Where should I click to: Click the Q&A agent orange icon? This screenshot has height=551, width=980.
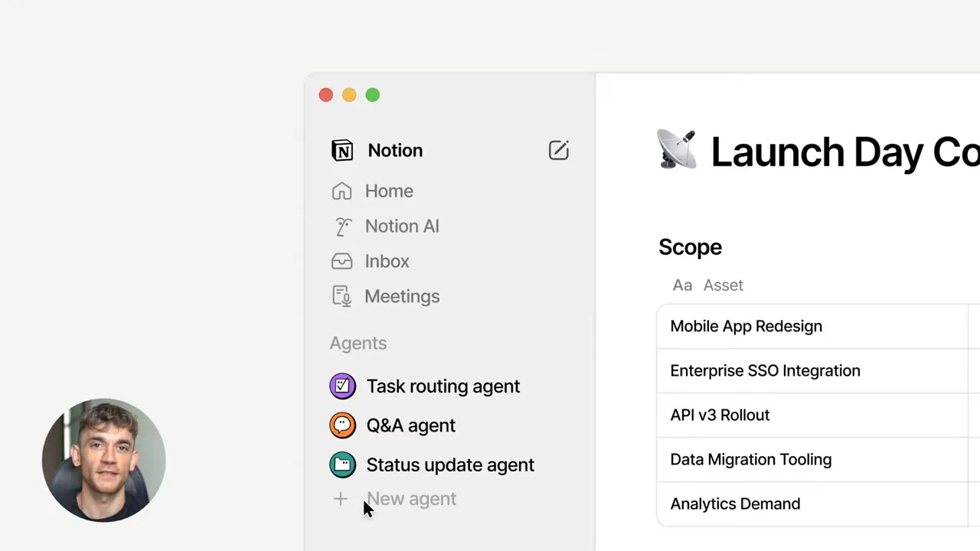[x=342, y=425]
